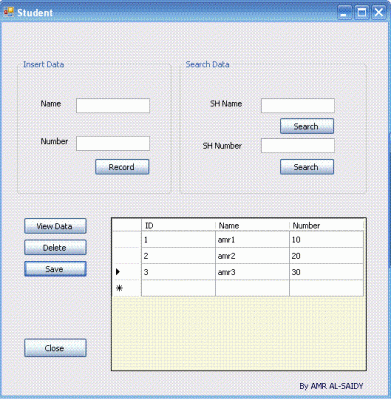Click the Insert Data group label
Screen dimensions: 391x400
click(x=43, y=64)
